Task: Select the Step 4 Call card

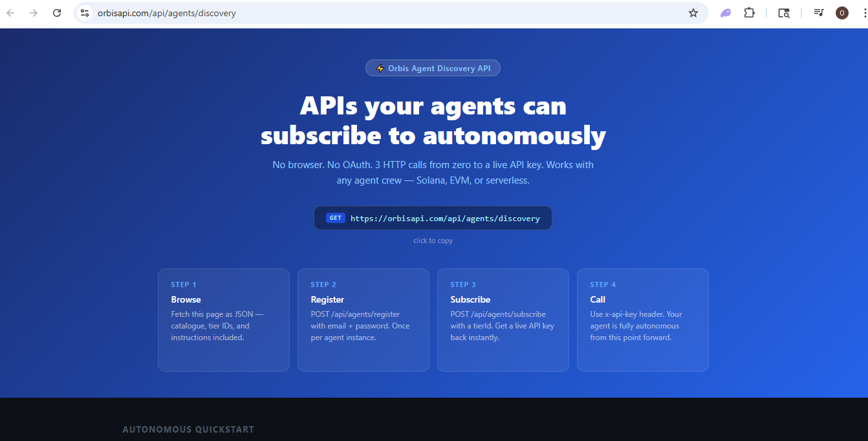Action: [x=642, y=319]
